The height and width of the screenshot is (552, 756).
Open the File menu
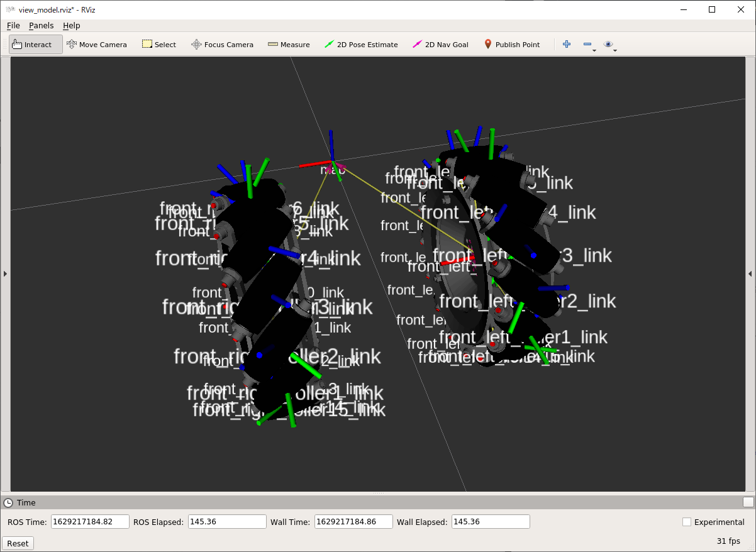(x=13, y=26)
